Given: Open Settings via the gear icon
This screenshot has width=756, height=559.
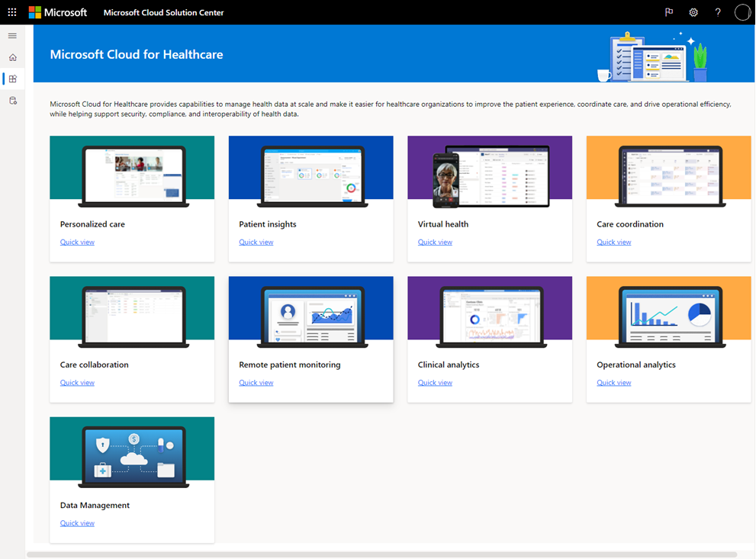Looking at the screenshot, I should click(693, 11).
